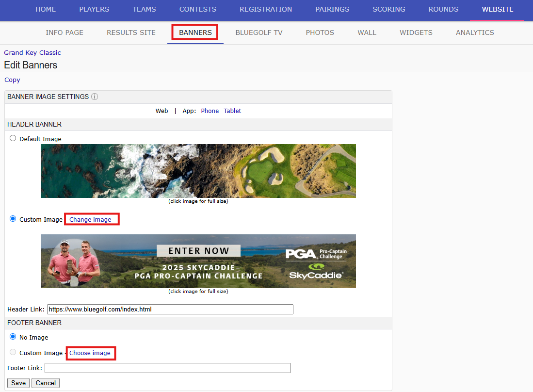Select header Custom Image radio button
This screenshot has width=533, height=392.
tap(13, 219)
